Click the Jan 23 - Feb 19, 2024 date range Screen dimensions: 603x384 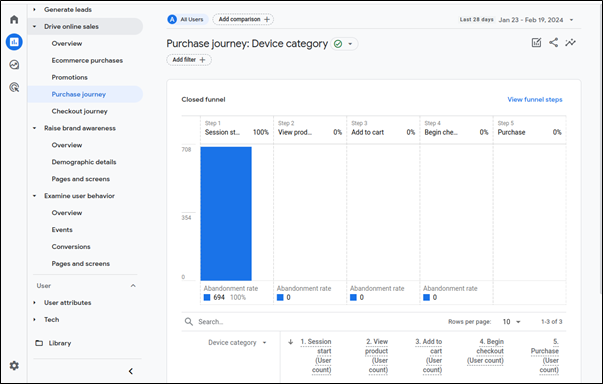531,20
